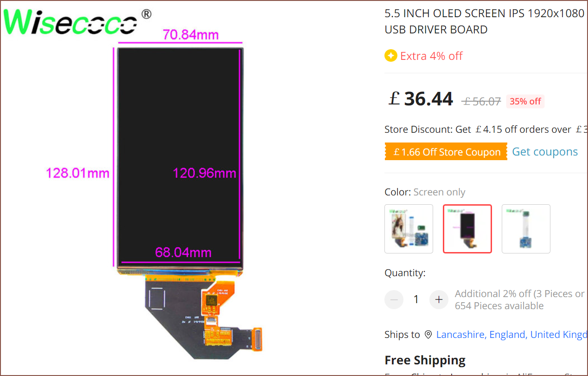Click the £1.66 Off Store Coupon button

coord(446,152)
